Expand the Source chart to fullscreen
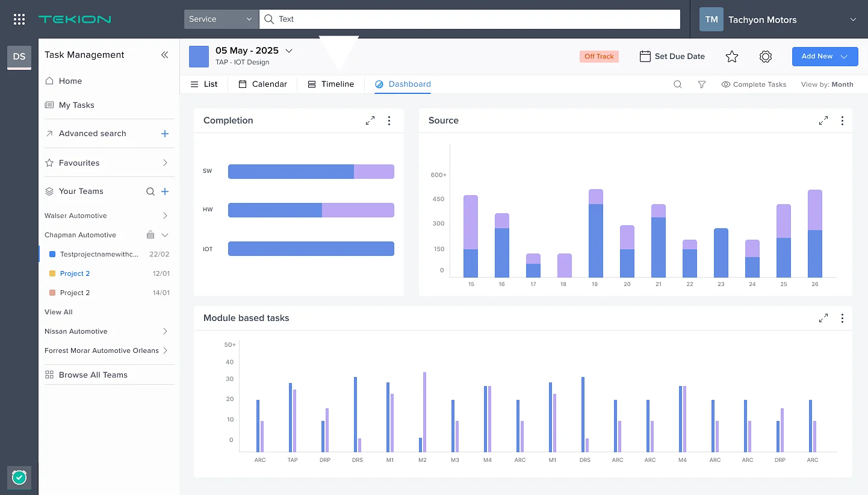The image size is (868, 495). 823,120
